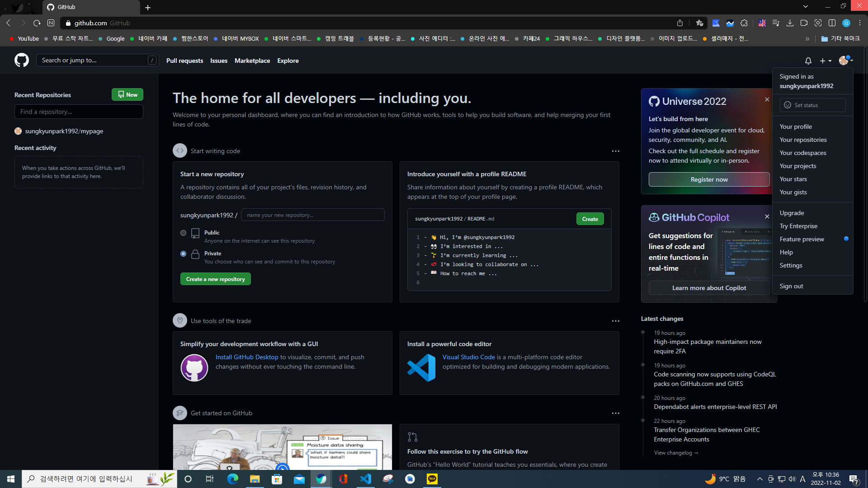Open browser three-dot menu
Viewport: 868px width, 488px height.
860,23
